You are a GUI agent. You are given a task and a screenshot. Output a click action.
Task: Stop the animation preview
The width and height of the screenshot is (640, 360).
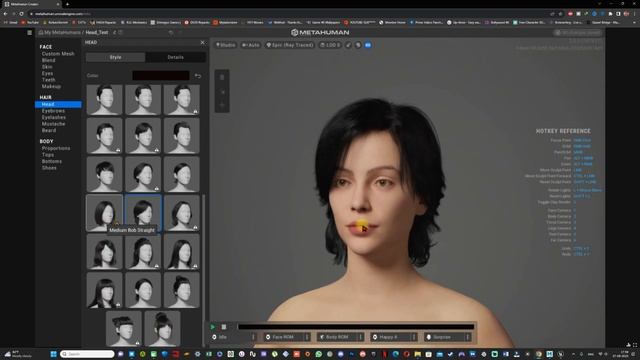click(x=224, y=327)
